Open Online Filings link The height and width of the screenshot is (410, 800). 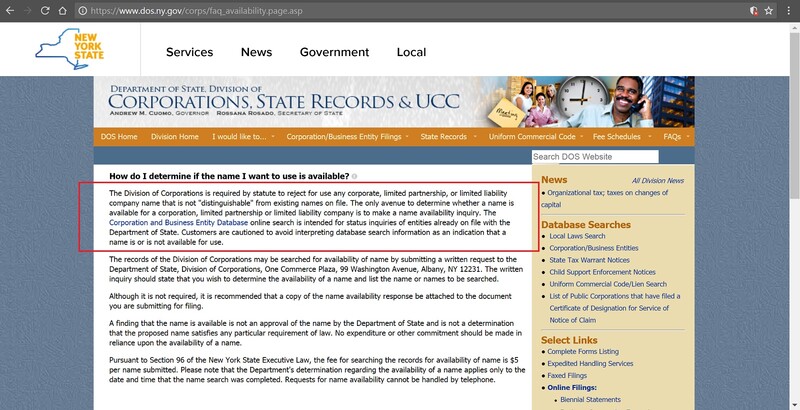[x=572, y=388]
